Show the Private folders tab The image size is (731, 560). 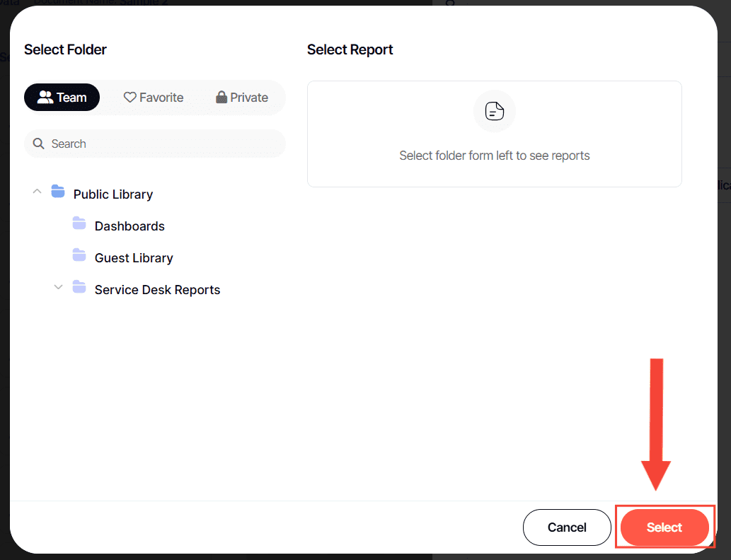click(x=242, y=98)
